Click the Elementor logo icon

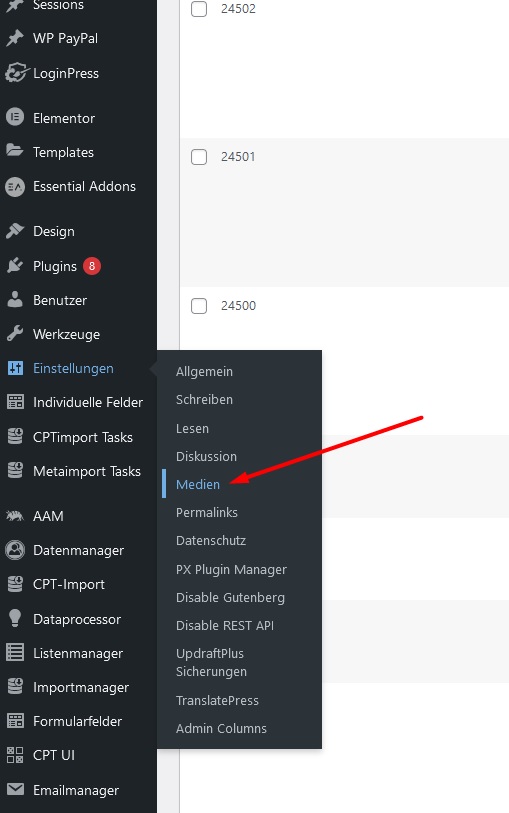(x=15, y=118)
